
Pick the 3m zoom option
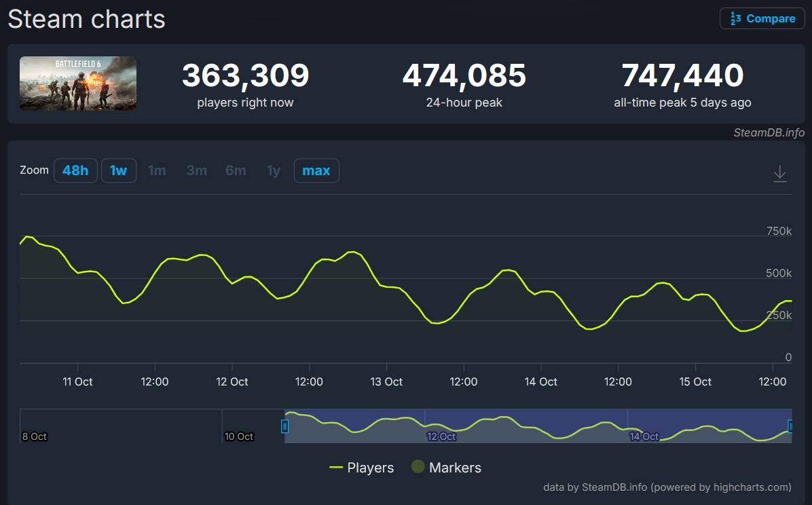[x=196, y=170]
